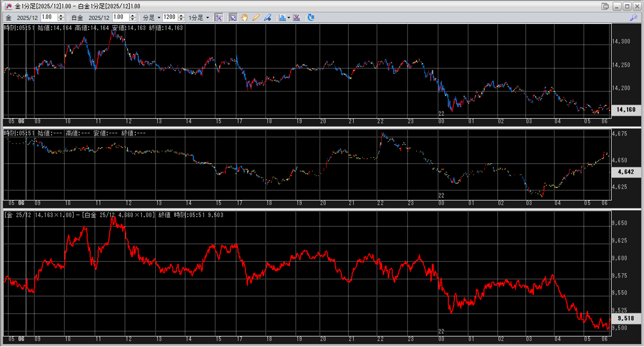Viewport: 644px width, 347px height.
Task: Expand the 1分足 interval dropdown
Action: click(x=208, y=18)
